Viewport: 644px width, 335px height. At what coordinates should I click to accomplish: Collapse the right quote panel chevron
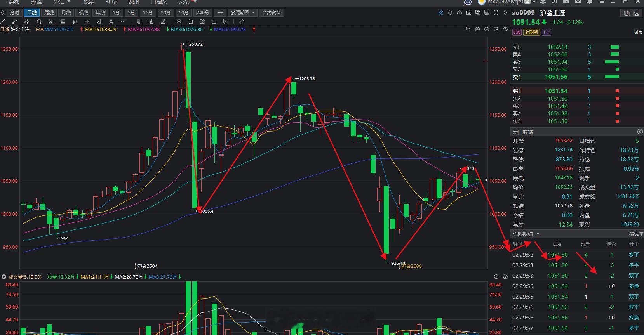coord(505,13)
